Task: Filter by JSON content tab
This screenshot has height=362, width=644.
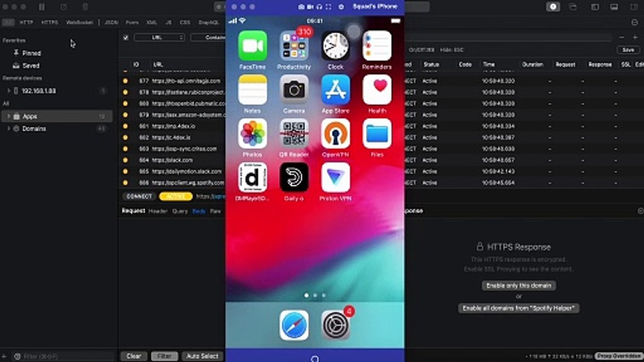Action: [111, 23]
